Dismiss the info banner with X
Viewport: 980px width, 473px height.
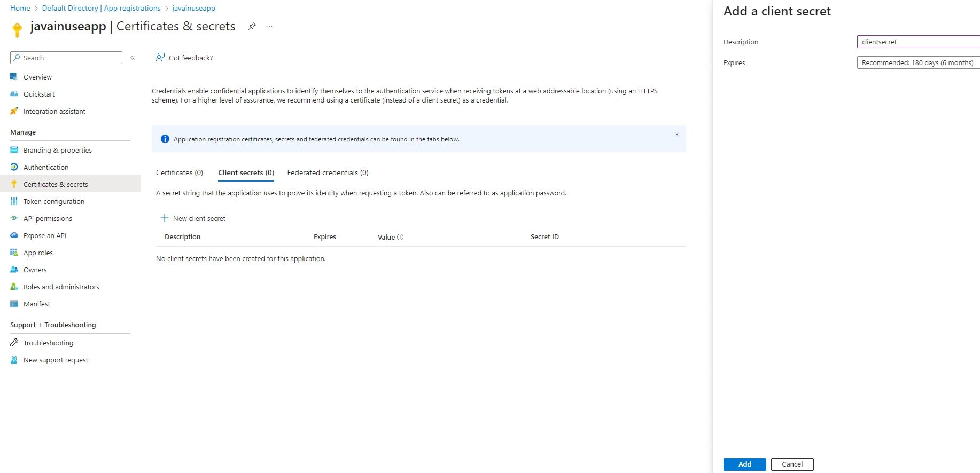[677, 135]
